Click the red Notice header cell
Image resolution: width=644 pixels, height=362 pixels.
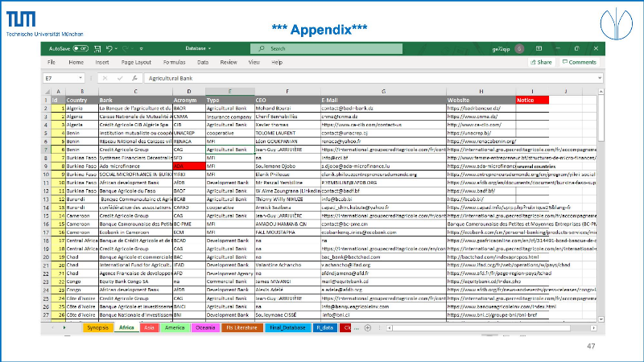[x=532, y=100]
